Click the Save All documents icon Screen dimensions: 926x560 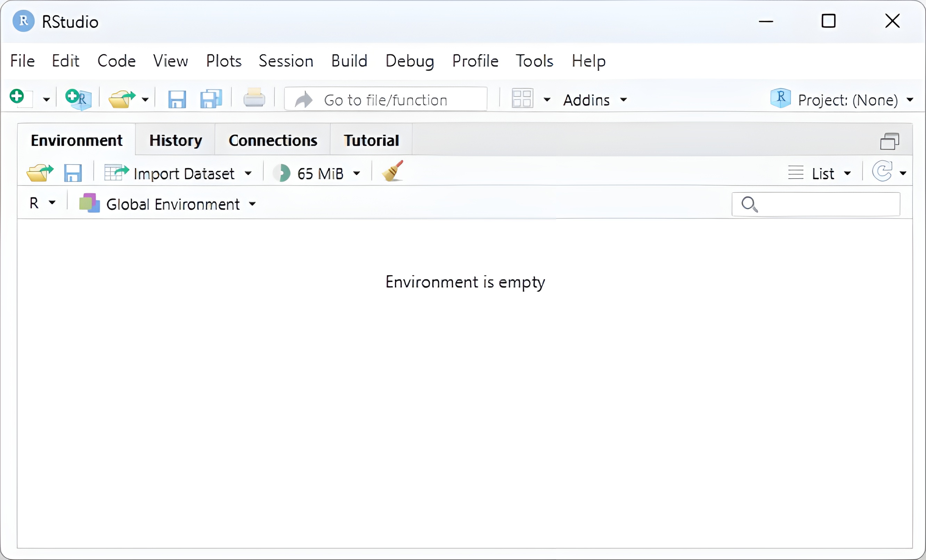click(211, 99)
